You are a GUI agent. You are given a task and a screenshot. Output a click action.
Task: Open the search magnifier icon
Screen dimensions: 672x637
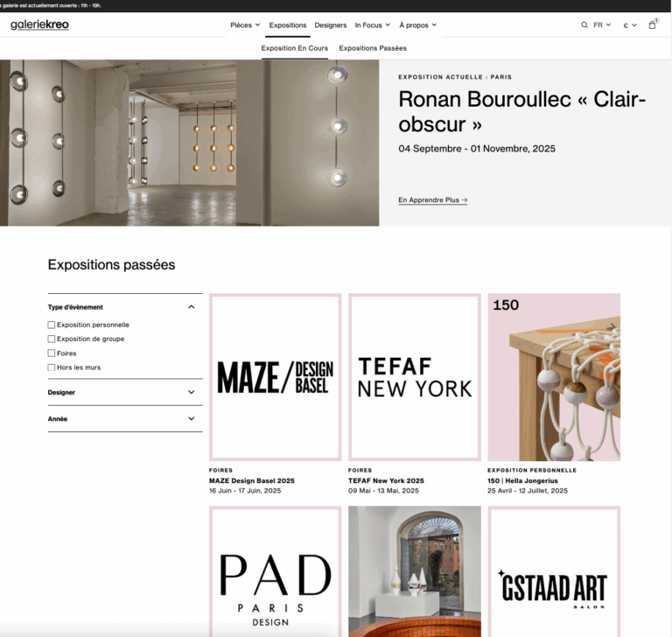[584, 25]
